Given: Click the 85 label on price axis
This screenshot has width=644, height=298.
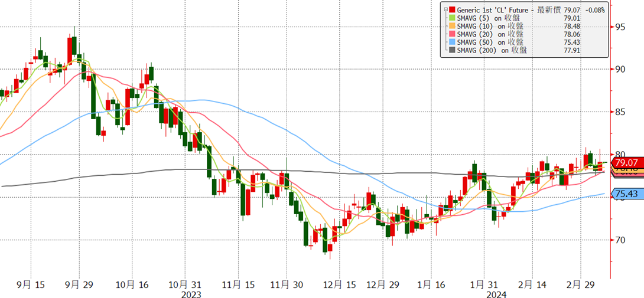Looking at the screenshot, I should coord(619,112).
